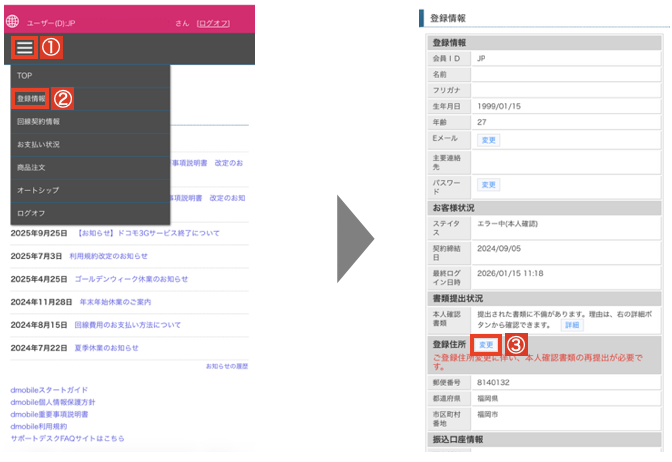View 回線費用のお支払い方法について notice
This screenshot has height=462, width=672.
tap(127, 325)
